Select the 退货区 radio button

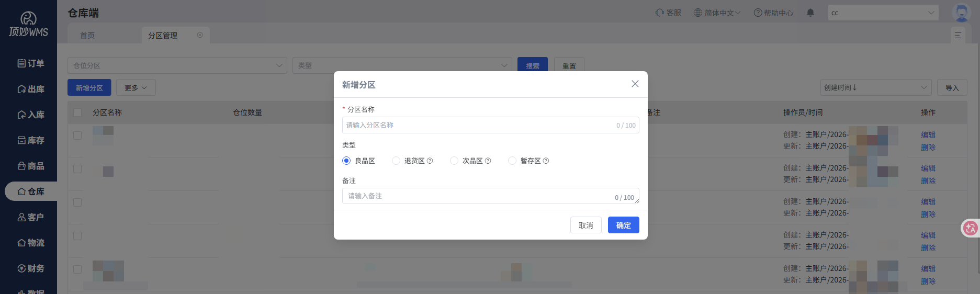tap(396, 161)
